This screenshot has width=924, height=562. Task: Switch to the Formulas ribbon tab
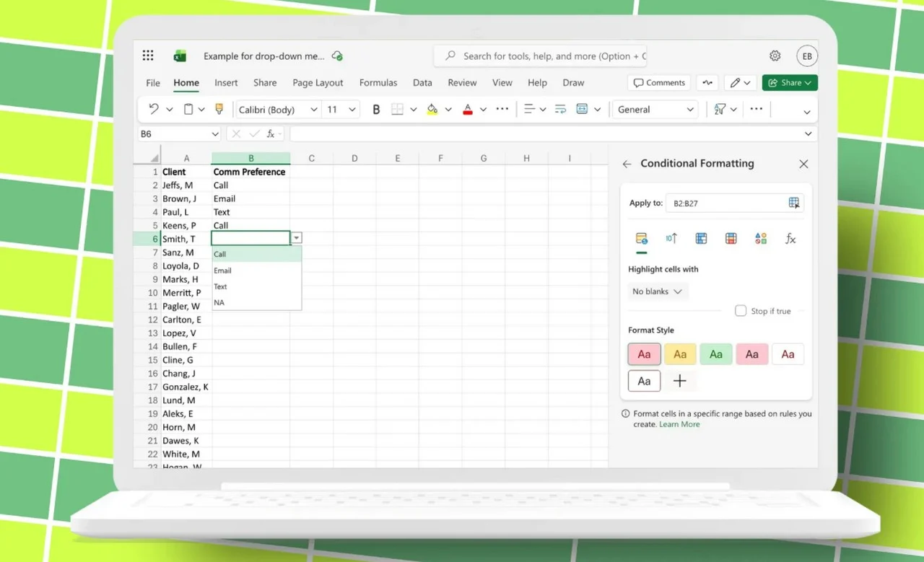[x=378, y=82]
